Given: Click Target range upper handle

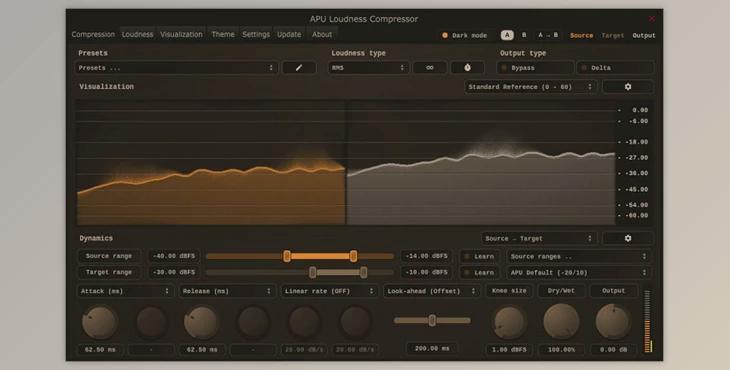Looking at the screenshot, I should (364, 272).
